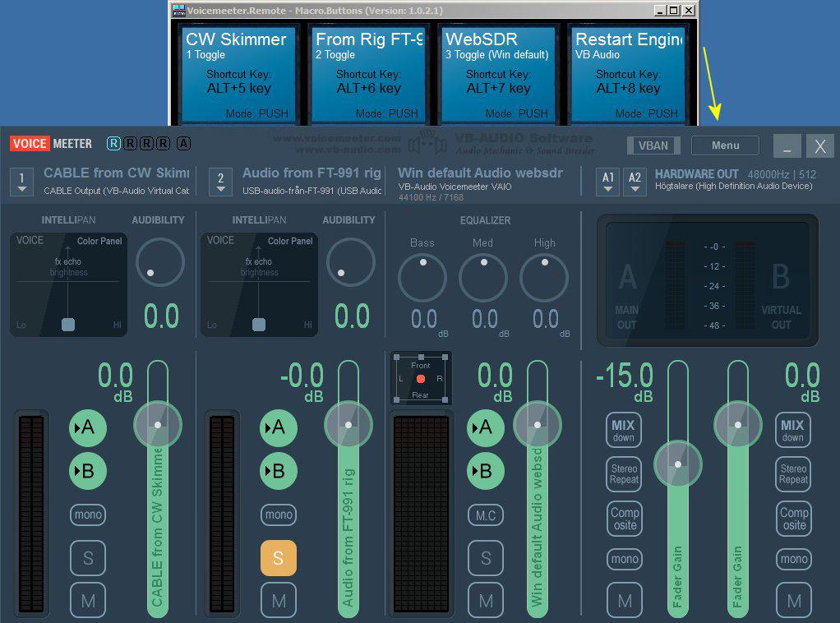
Task: Route CABLE from CW Skimmer strip to bus A
Action: [x=88, y=427]
